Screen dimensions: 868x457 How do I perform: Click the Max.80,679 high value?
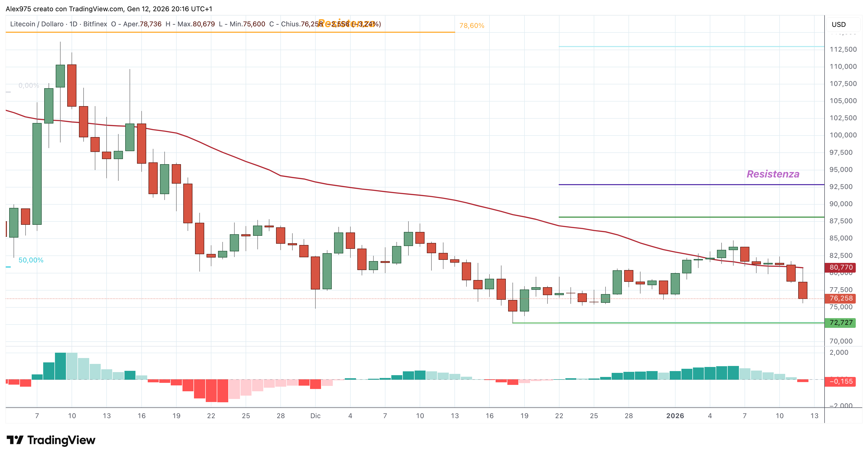click(196, 24)
